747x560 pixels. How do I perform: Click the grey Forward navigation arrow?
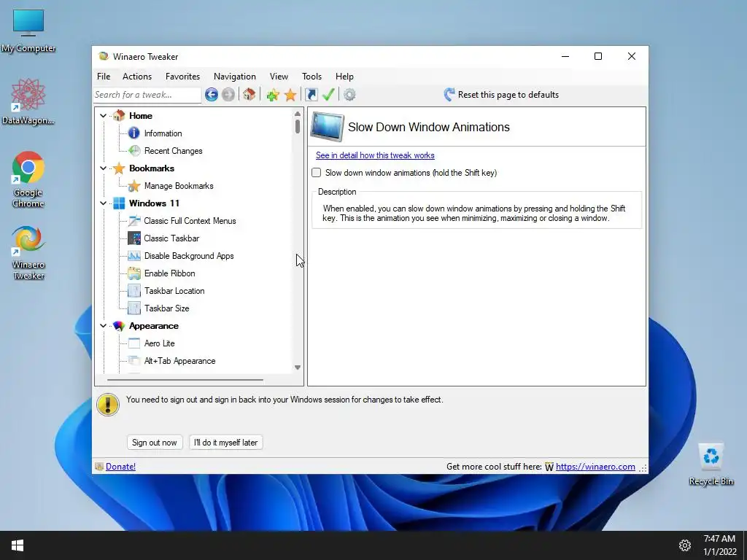point(228,95)
